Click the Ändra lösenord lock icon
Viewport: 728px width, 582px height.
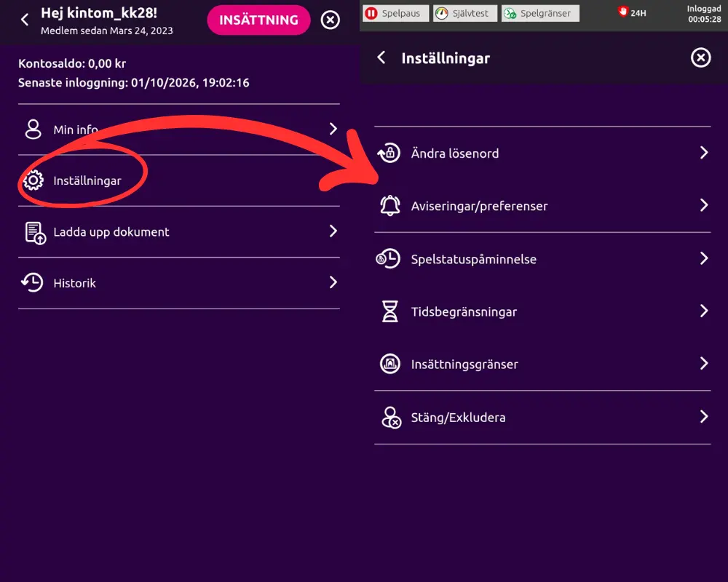click(389, 153)
